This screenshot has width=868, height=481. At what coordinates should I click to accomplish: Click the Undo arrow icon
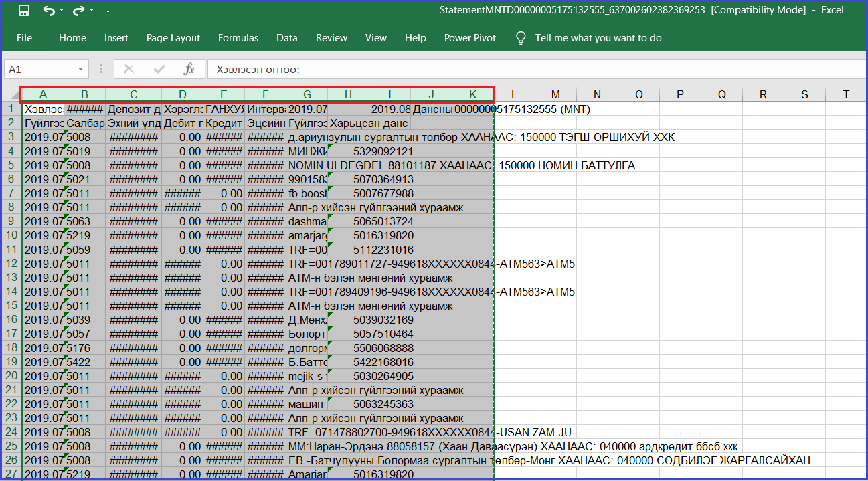48,11
